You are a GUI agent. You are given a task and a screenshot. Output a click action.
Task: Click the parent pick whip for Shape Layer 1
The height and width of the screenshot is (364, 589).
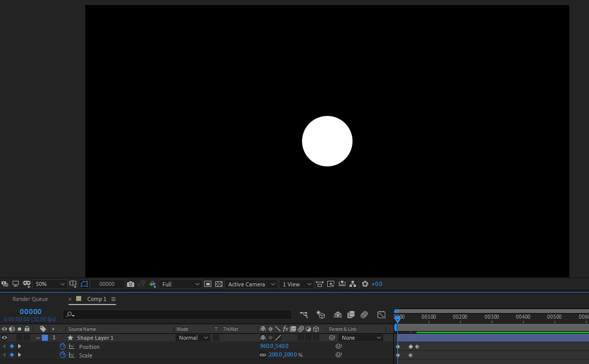coord(332,338)
